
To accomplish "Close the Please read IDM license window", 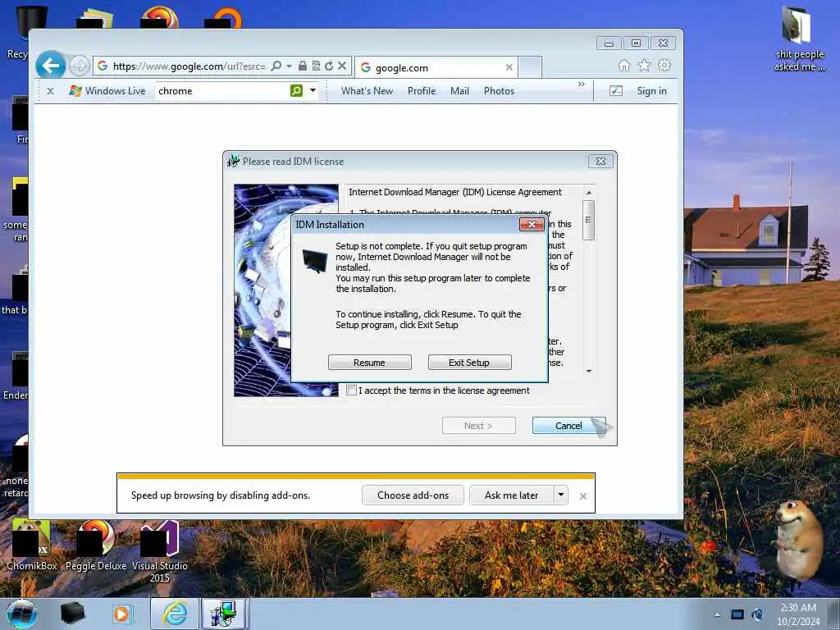I will pos(600,162).
